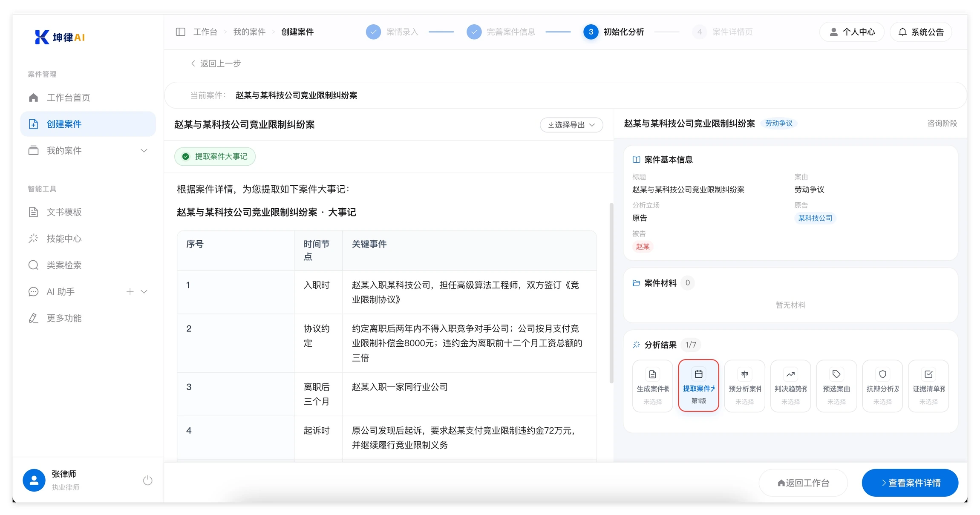Viewport: 980px width, 515px height.
Task: Click the 案情录入 step checkmark
Action: pyautogui.click(x=373, y=32)
